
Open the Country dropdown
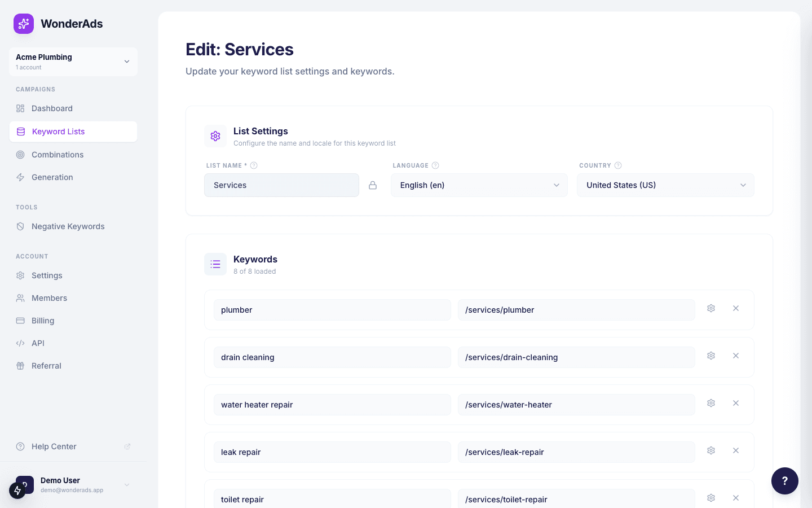(665, 185)
